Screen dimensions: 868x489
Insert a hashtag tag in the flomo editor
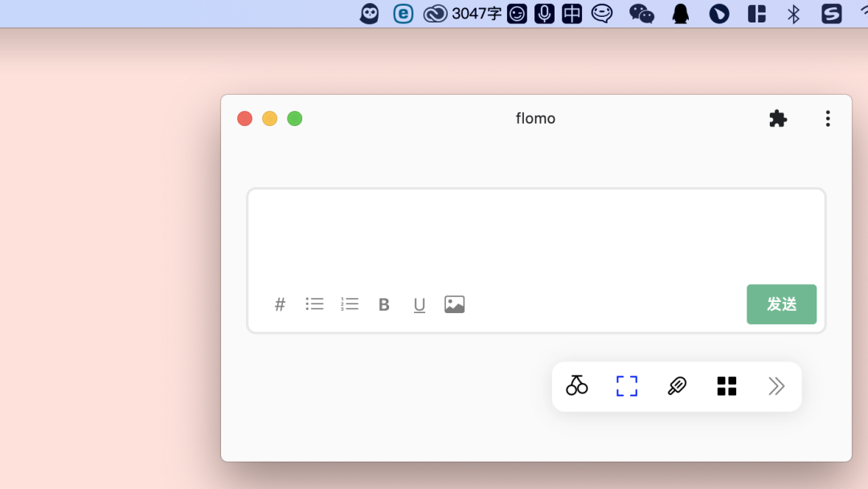280,304
